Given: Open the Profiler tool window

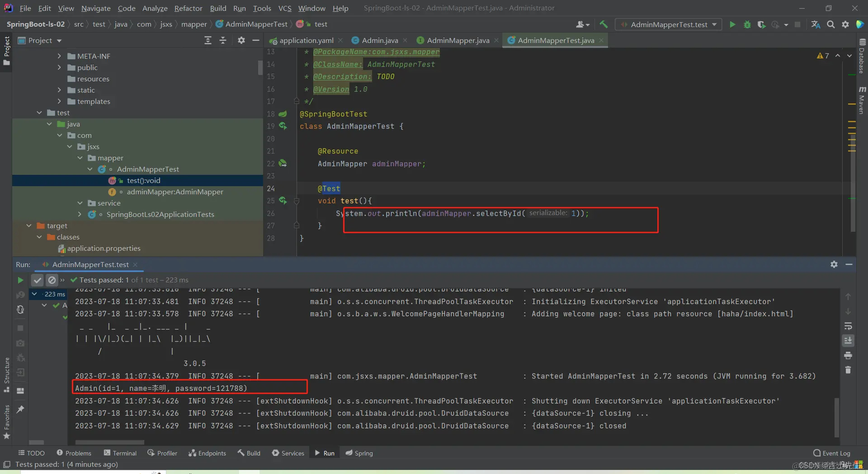Looking at the screenshot, I should [162, 453].
